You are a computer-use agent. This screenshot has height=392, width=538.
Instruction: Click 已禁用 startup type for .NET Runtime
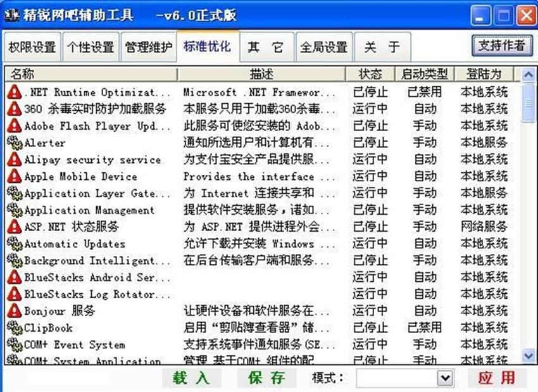point(425,92)
